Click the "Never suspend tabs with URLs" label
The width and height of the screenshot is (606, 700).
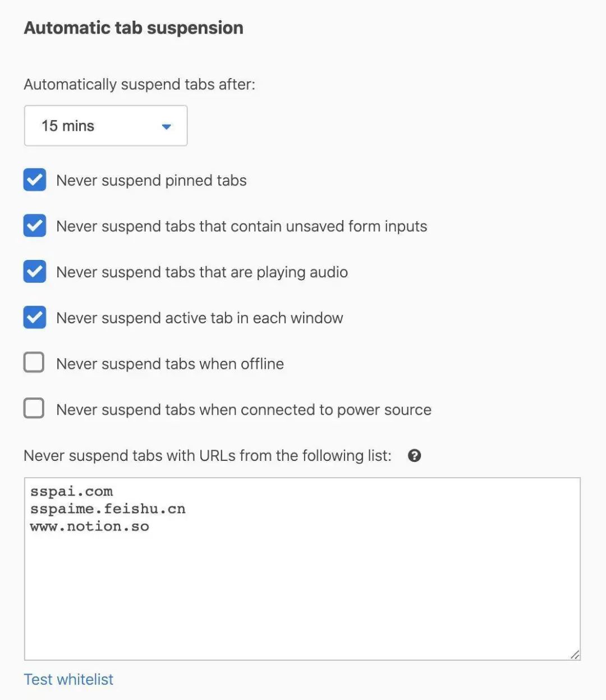click(x=208, y=455)
